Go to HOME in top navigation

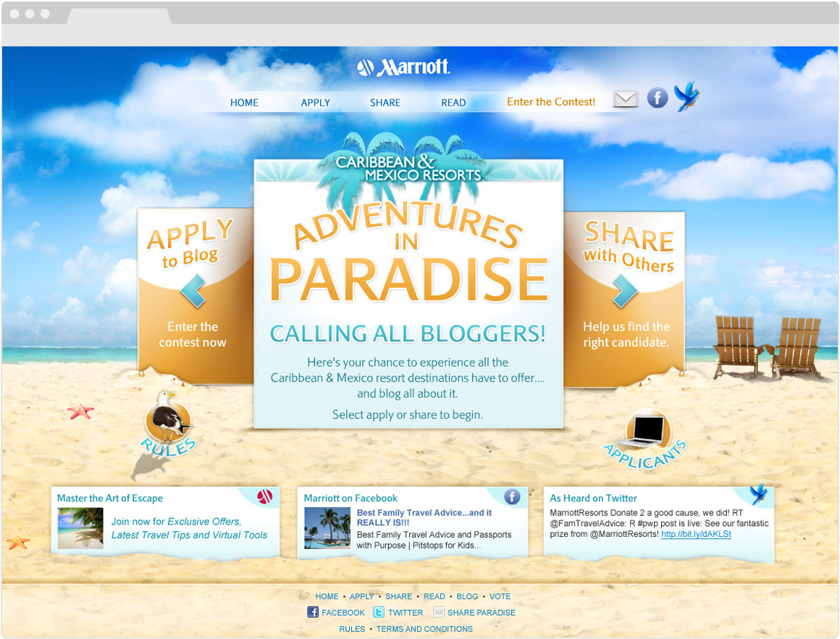coord(244,102)
